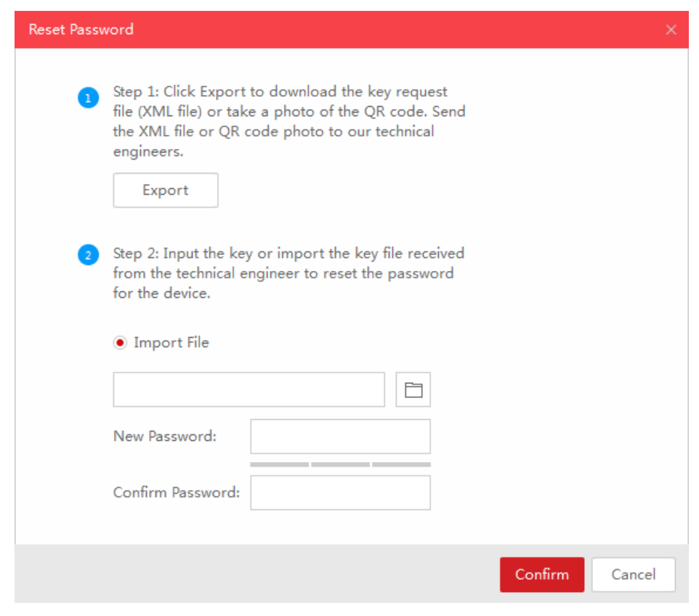
Task: Click the folder icon beside the file path field
Action: coord(413,389)
